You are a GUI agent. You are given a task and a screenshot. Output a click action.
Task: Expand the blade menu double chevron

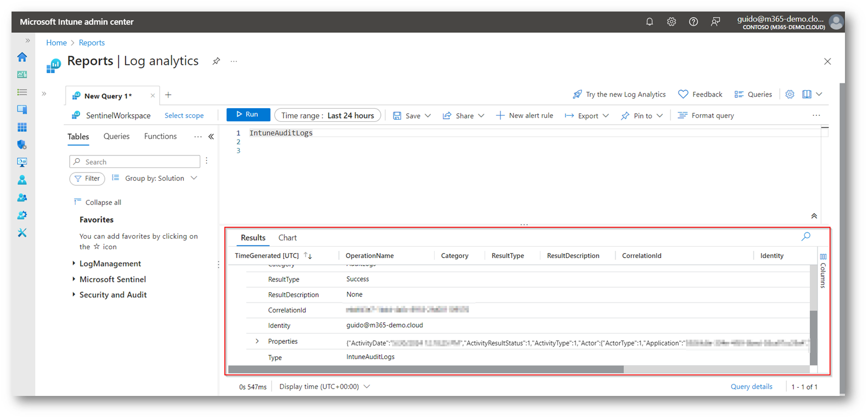[x=44, y=94]
